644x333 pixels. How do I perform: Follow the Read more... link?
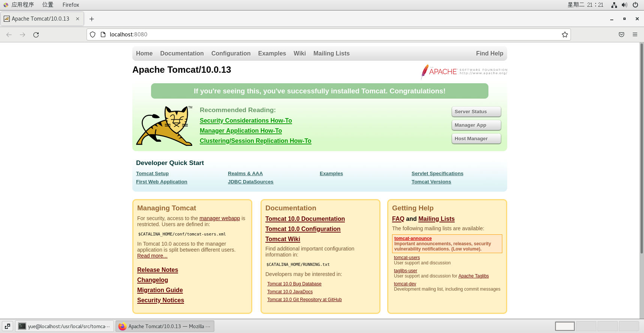(152, 256)
